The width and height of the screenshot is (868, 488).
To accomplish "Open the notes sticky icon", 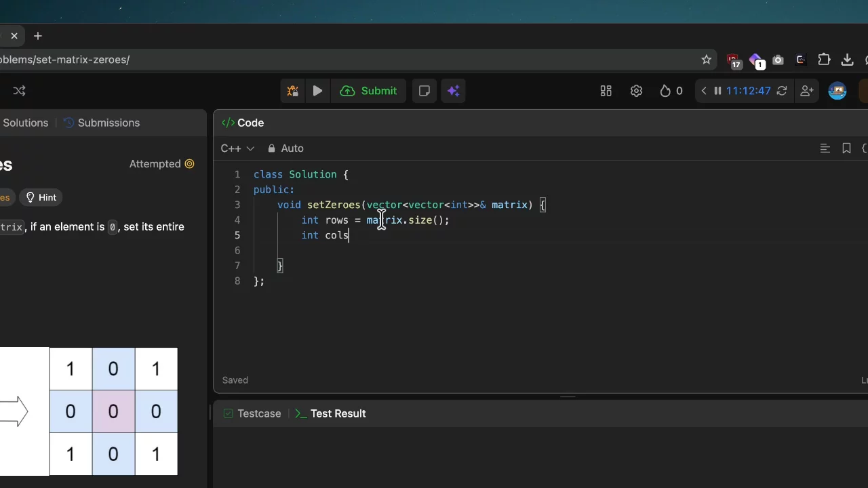I will (425, 91).
